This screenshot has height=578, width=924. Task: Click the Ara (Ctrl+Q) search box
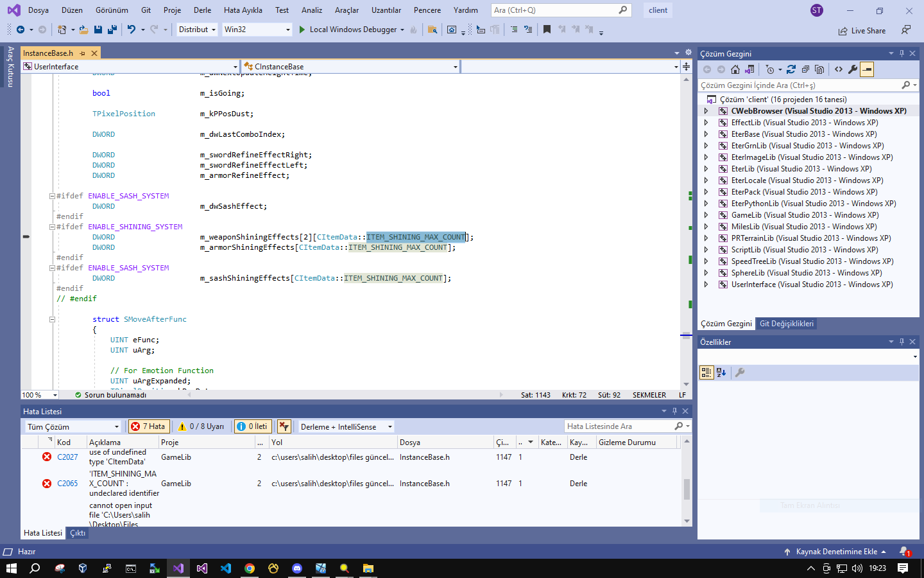[x=561, y=10]
